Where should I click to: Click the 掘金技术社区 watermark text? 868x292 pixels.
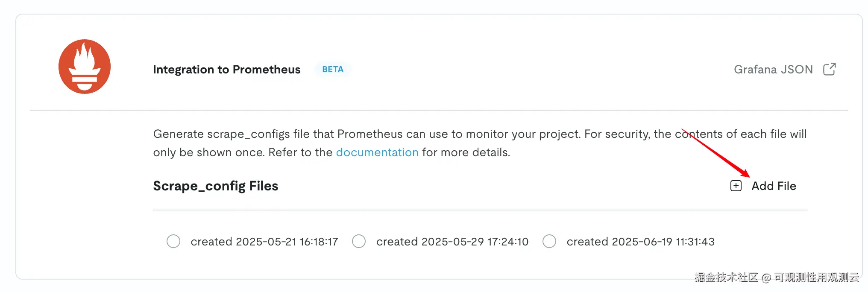(x=726, y=277)
